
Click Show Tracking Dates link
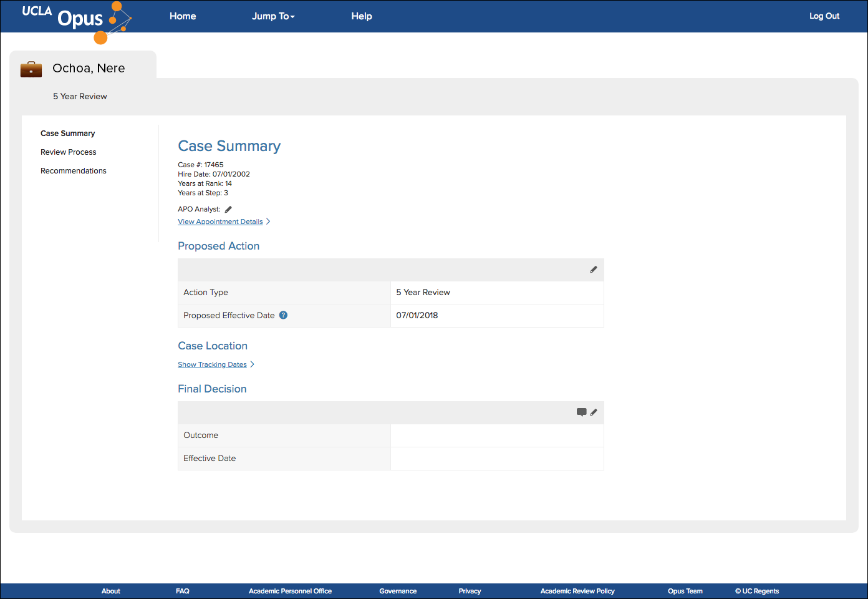coord(212,364)
